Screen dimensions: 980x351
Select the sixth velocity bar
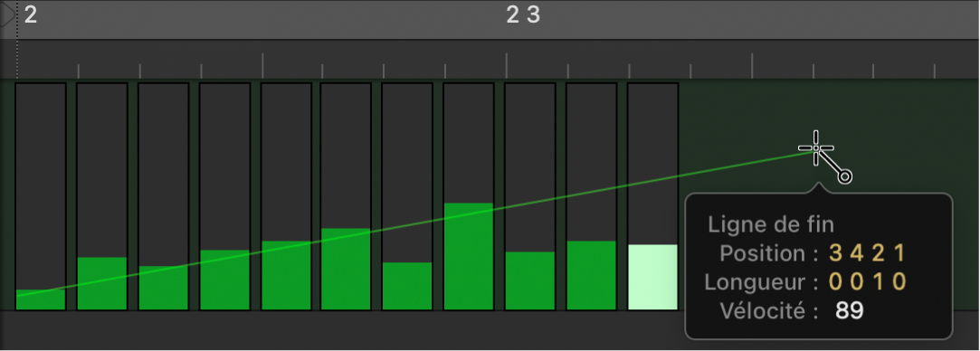(x=346, y=270)
